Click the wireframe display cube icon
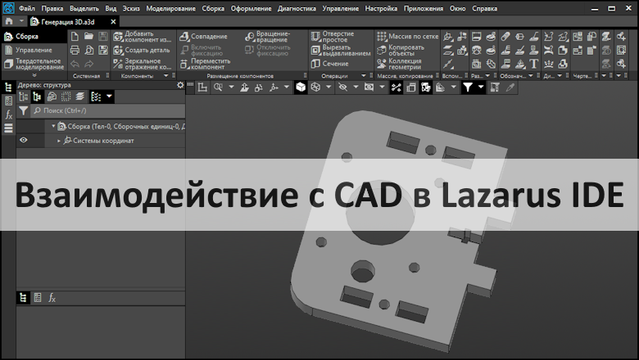Viewport: 639px width, 360px height. pos(315,87)
